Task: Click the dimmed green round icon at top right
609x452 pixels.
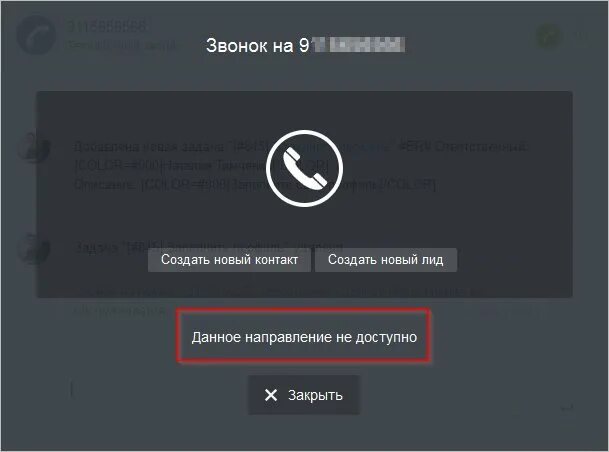Action: [x=549, y=37]
